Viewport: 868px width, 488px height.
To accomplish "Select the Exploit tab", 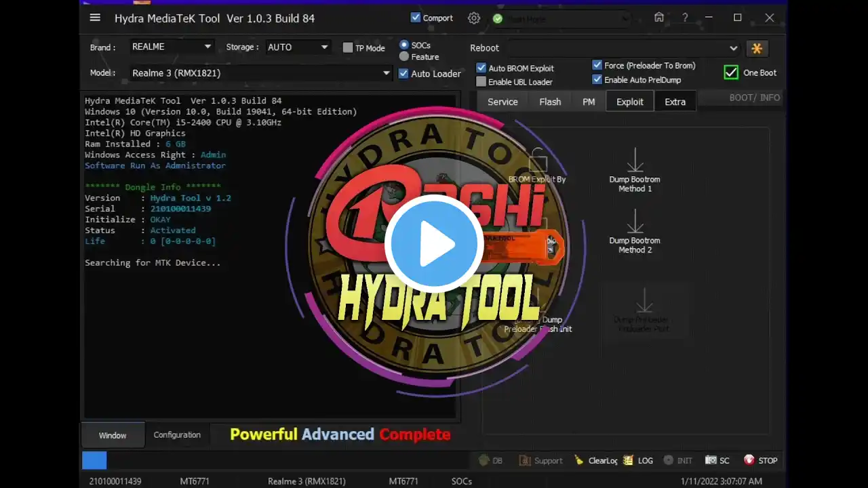I will (630, 102).
